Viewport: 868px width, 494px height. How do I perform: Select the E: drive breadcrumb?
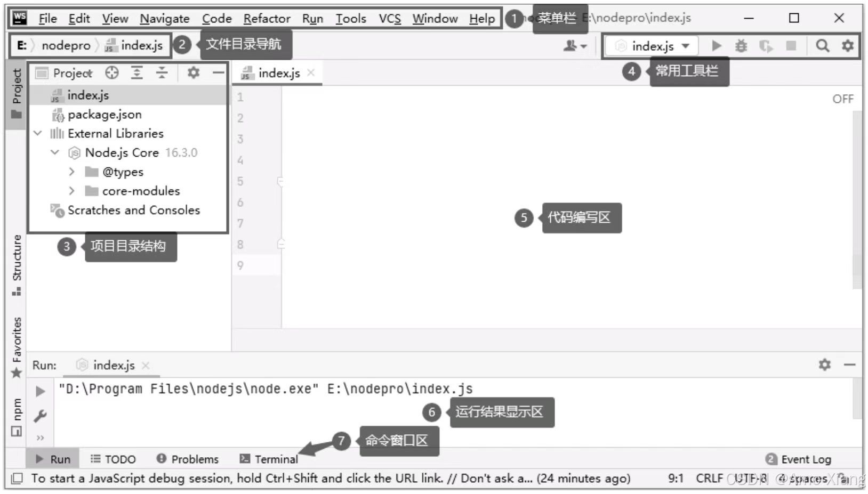pos(22,45)
